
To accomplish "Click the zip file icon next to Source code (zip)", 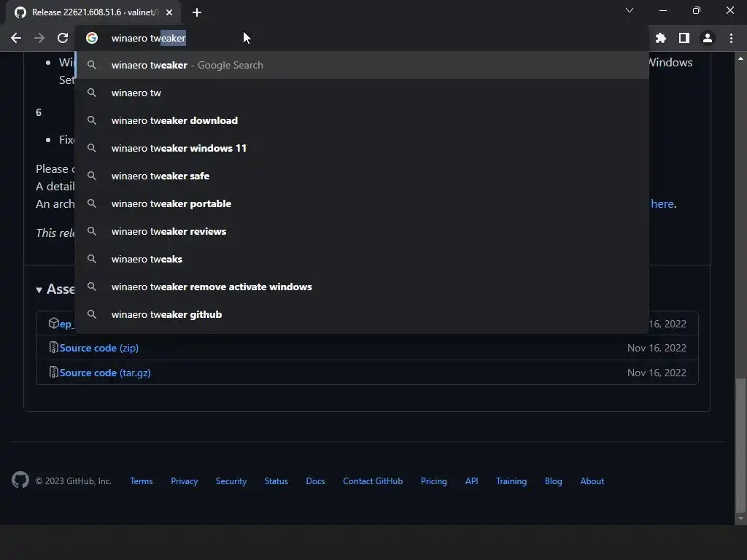I will coord(53,348).
